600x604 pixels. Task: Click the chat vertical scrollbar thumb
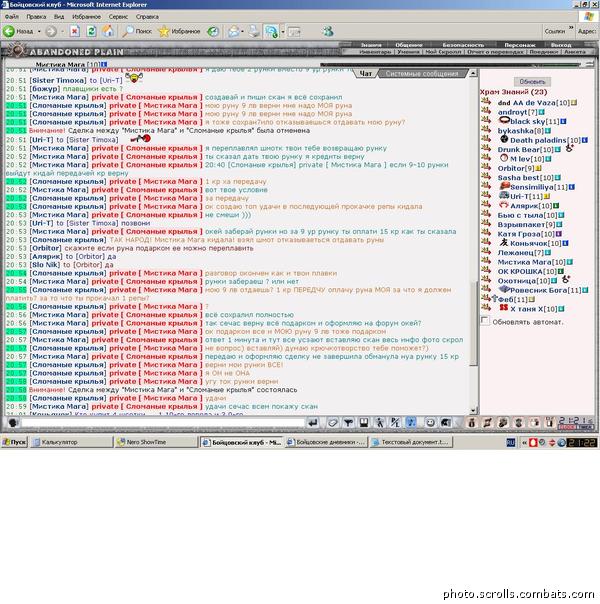(x=473, y=322)
